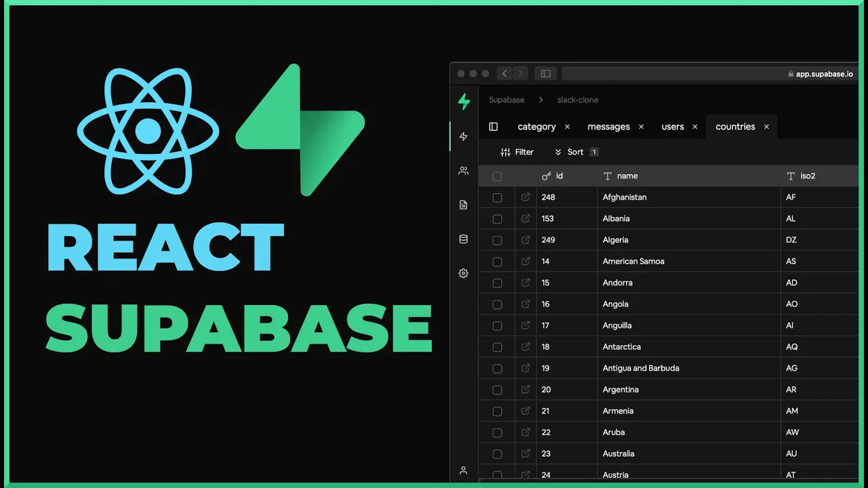Open the document sidebar icon
Viewport: 868px width, 488px height.
point(463,205)
